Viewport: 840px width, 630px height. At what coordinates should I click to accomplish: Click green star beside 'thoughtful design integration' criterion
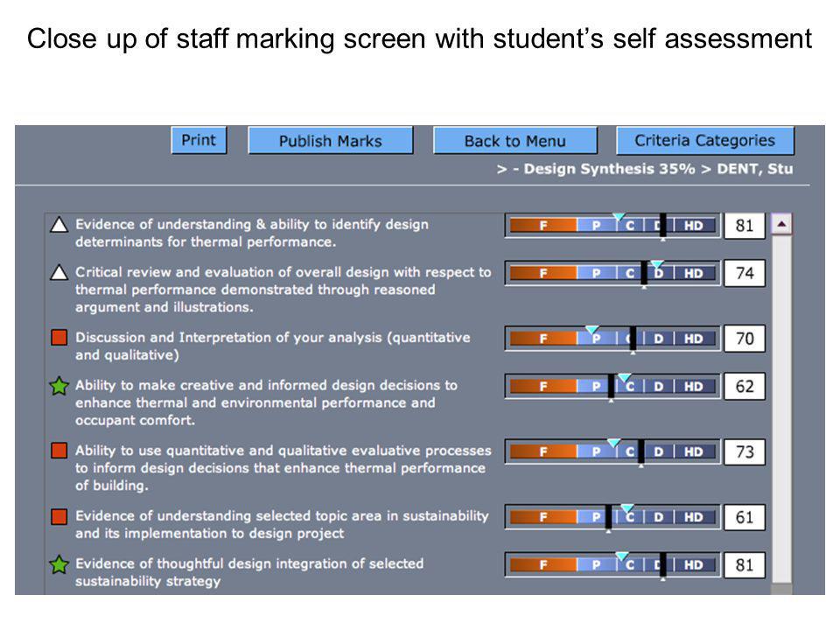[59, 564]
